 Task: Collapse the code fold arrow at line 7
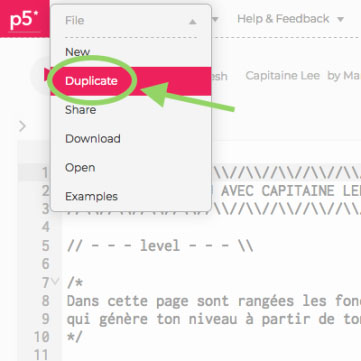coord(56,281)
